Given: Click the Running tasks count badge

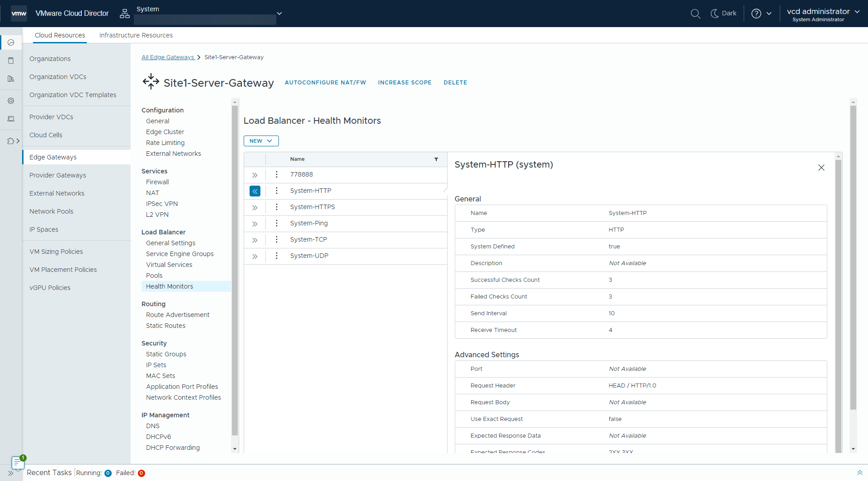Looking at the screenshot, I should [108, 473].
